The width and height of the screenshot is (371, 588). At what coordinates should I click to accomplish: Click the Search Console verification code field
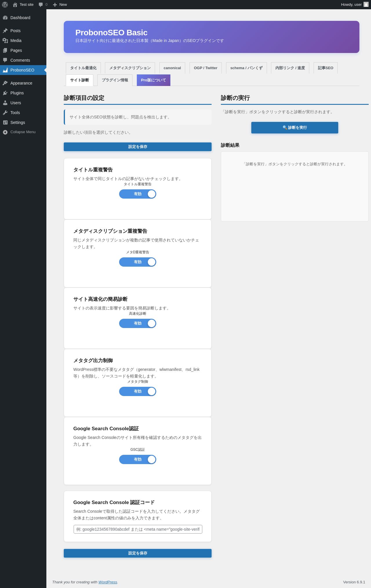[138, 529]
